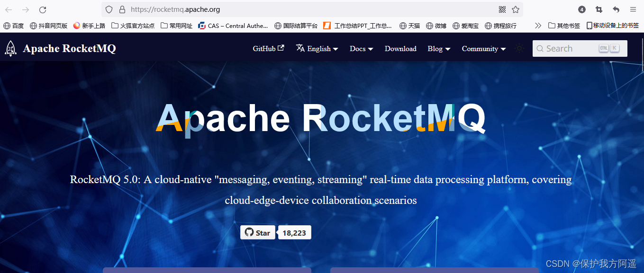Show more bookmarks with the chevron

pos(538,26)
